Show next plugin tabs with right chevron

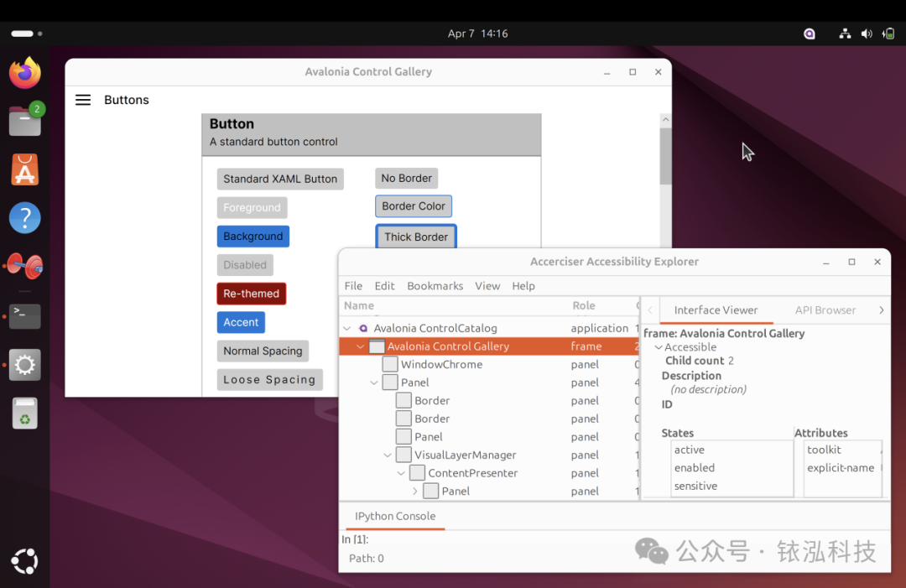coord(881,310)
